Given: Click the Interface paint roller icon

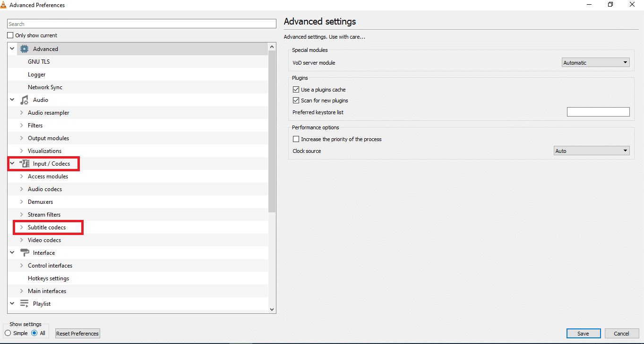Looking at the screenshot, I should click(x=24, y=253).
